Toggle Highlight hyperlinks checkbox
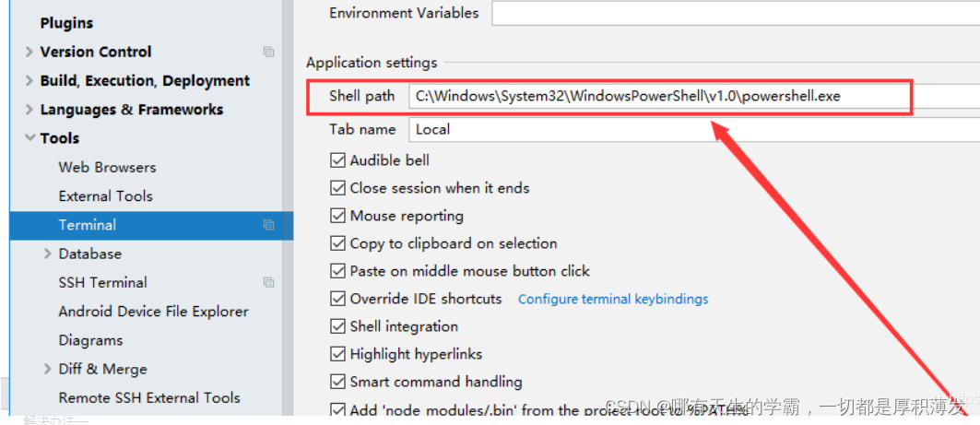Image resolution: width=980 pixels, height=425 pixels. point(337,354)
